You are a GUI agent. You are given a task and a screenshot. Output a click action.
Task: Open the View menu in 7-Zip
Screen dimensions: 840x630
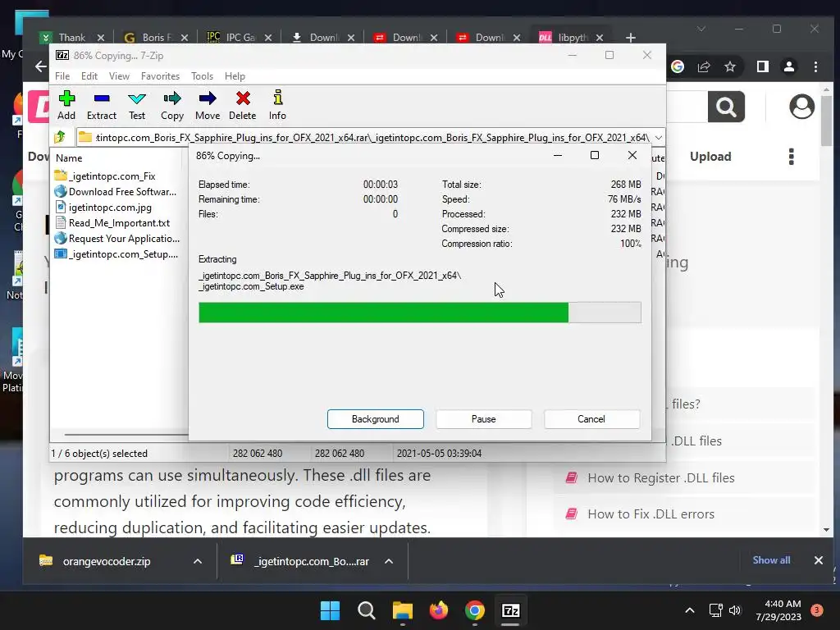[119, 76]
